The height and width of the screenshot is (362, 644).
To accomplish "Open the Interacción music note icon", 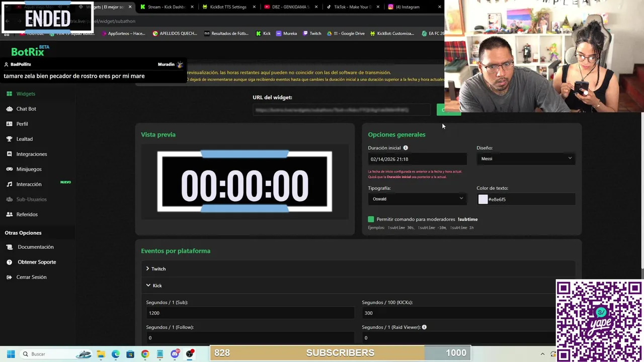I will tap(10, 184).
